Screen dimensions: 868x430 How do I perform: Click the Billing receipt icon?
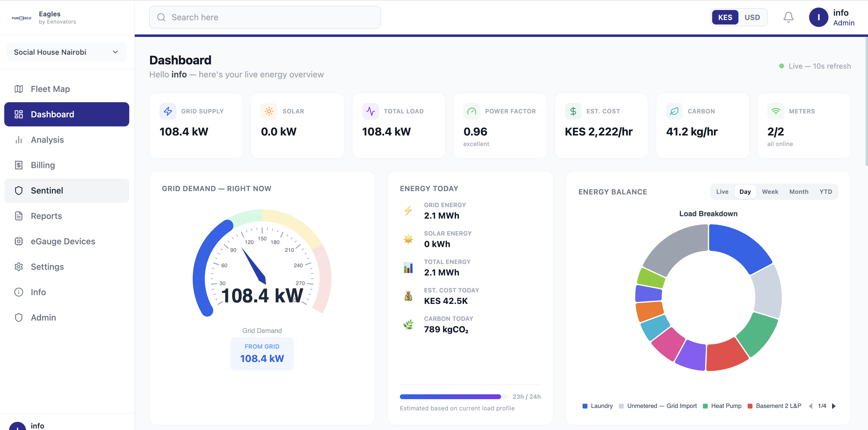coord(19,165)
